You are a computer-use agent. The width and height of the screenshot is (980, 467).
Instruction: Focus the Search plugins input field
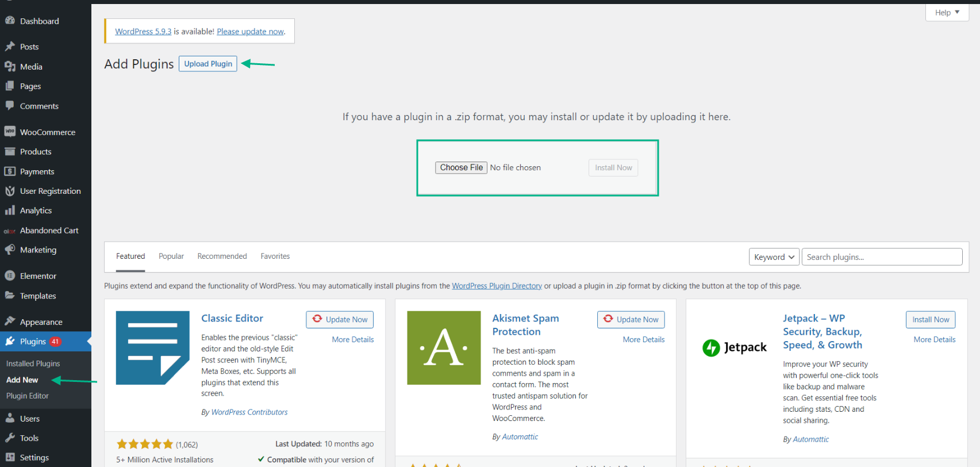882,257
